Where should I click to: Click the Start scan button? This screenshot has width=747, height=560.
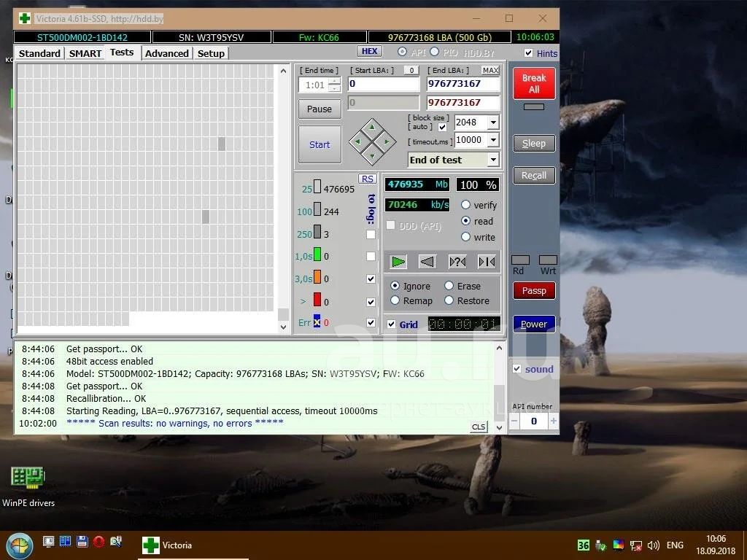pos(320,144)
